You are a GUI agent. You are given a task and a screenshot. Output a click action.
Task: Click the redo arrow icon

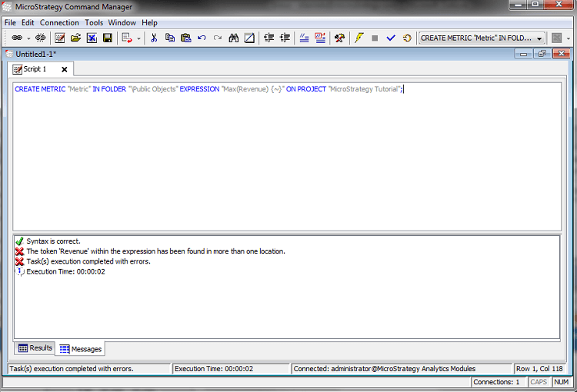218,38
